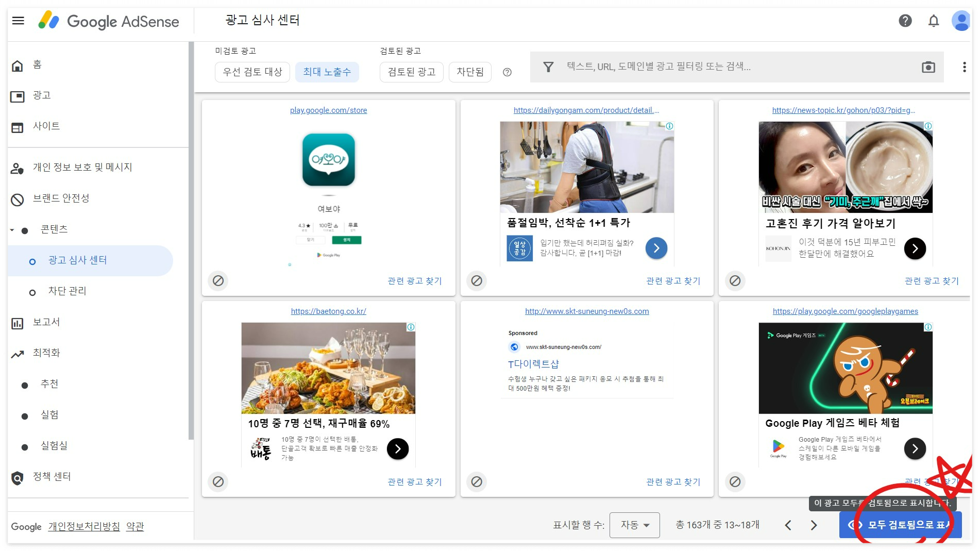The width and height of the screenshot is (980, 551).
Task: Go to previous page of ads
Action: tap(788, 525)
